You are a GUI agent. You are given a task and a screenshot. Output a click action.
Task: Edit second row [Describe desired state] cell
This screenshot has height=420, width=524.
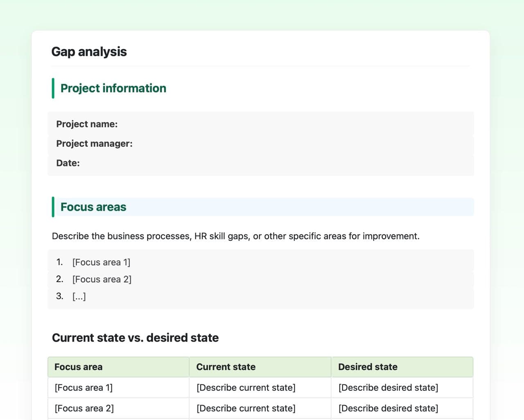[x=388, y=408]
